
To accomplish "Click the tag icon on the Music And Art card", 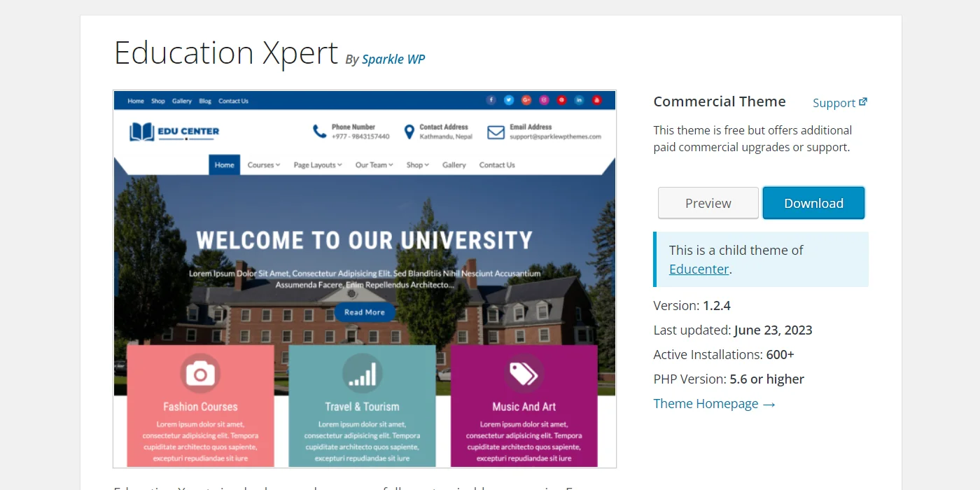I will pos(524,374).
